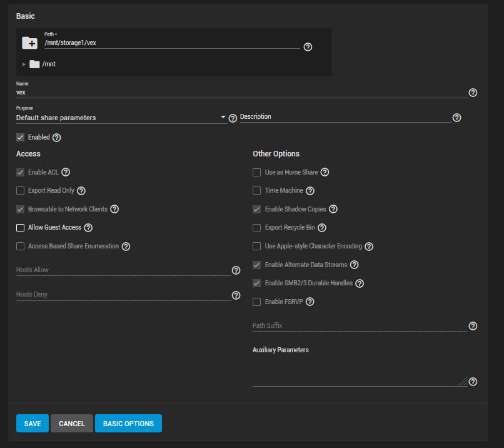Uncheck the Enabled checkbox
The height and width of the screenshot is (448, 504).
(x=20, y=138)
